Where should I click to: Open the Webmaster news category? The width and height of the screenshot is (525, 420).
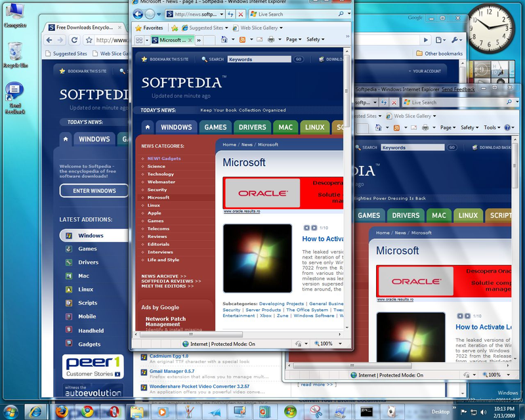tap(161, 182)
